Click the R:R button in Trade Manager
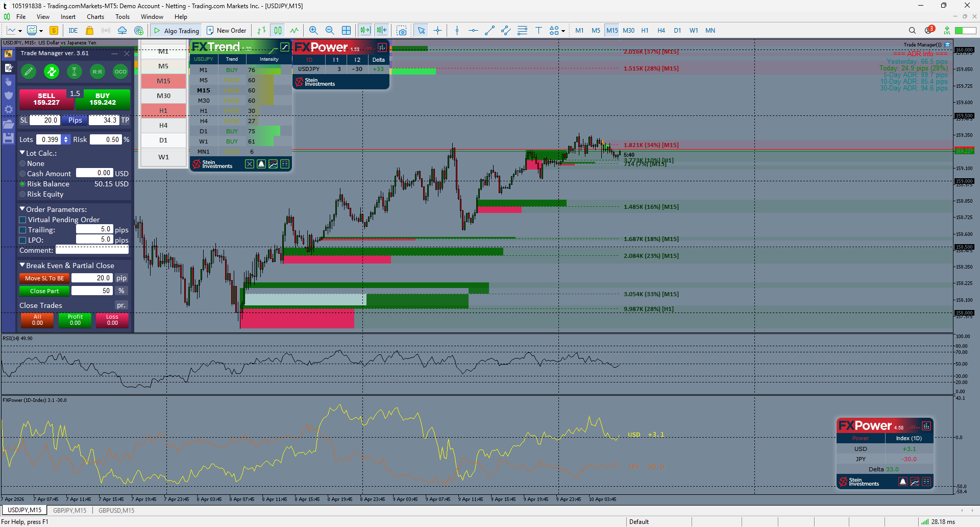Image resolution: width=980 pixels, height=527 pixels. pyautogui.click(x=97, y=72)
